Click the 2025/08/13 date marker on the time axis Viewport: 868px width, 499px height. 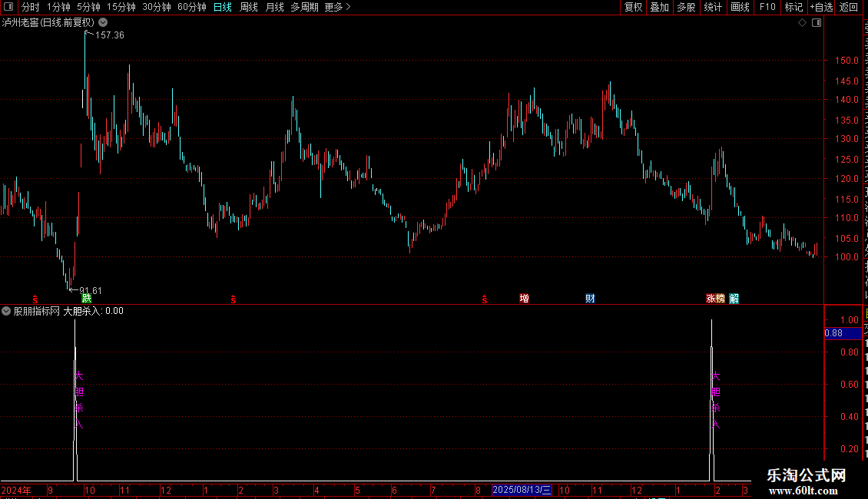(x=522, y=490)
